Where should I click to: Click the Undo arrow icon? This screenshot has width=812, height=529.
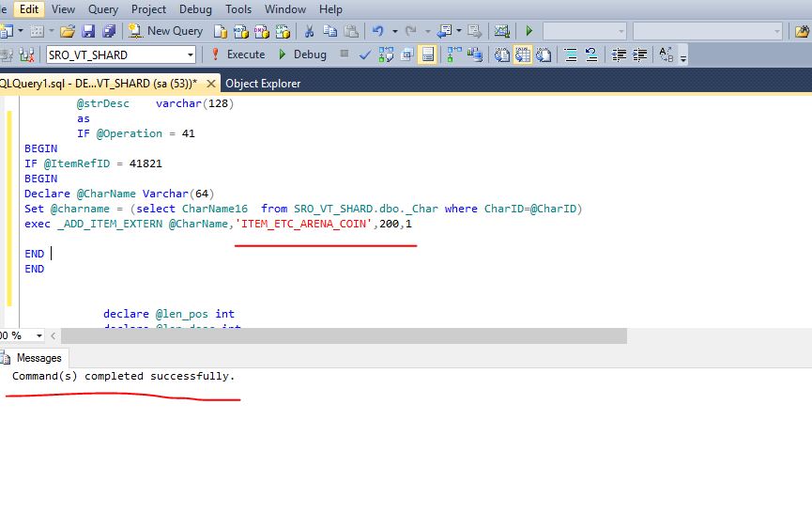tap(377, 31)
